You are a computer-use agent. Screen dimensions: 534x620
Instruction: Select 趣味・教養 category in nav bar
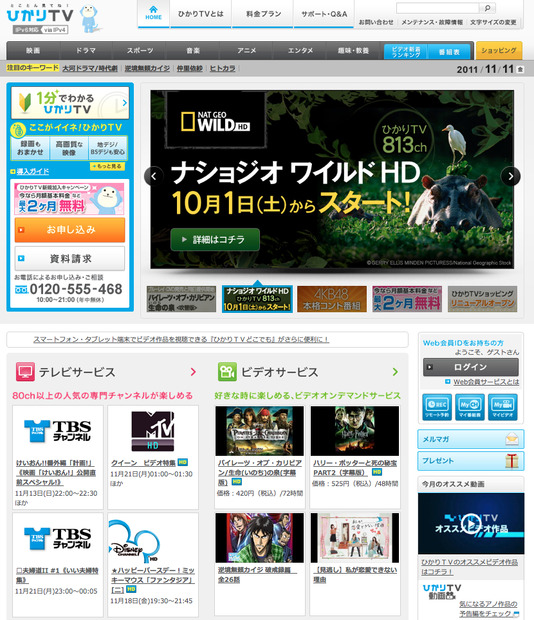click(353, 51)
